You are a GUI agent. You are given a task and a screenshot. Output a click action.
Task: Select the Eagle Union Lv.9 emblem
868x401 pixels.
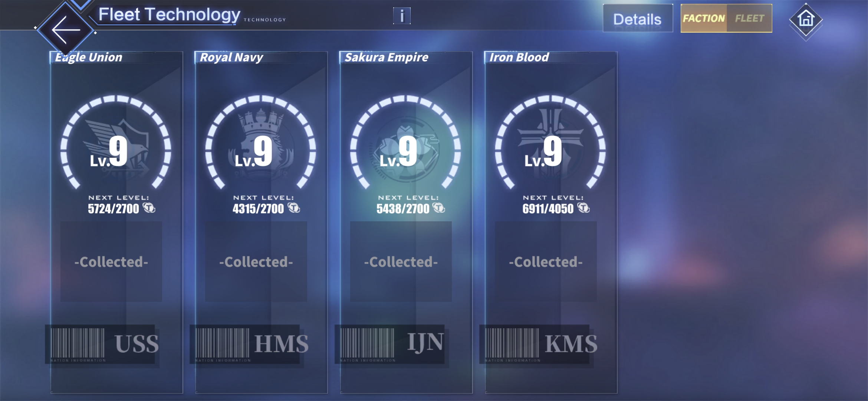(116, 143)
